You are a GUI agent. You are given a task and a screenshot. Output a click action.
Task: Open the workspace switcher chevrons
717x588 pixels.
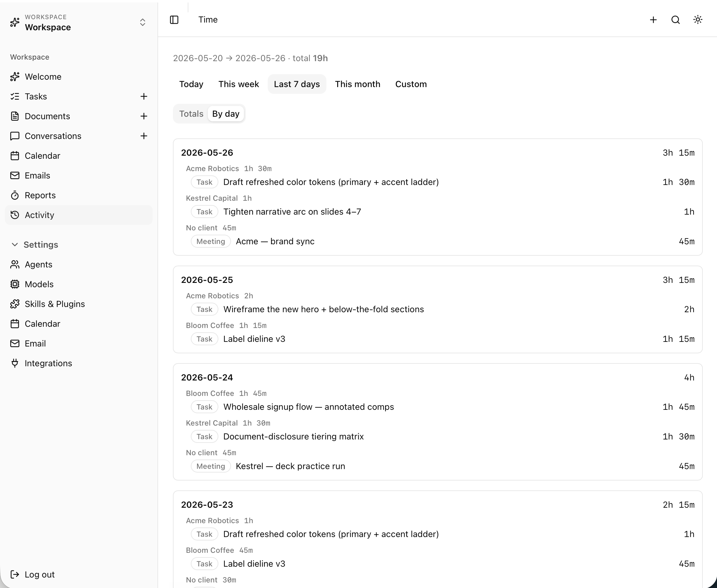coord(143,22)
